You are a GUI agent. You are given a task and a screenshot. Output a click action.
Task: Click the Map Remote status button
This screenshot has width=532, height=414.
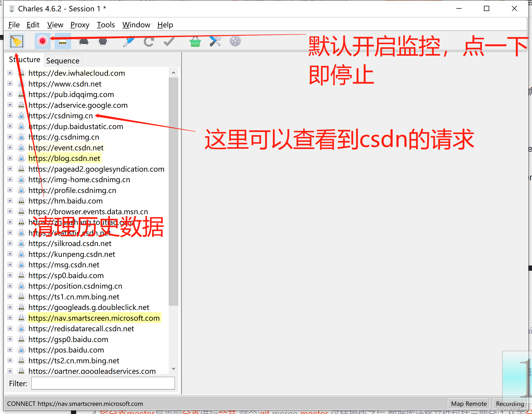click(x=469, y=403)
